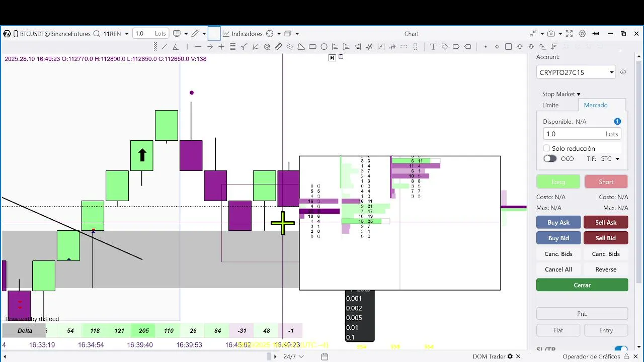Viewport: 644px width, 362px height.
Task: Open chart settings gear
Action: click(x=582, y=34)
